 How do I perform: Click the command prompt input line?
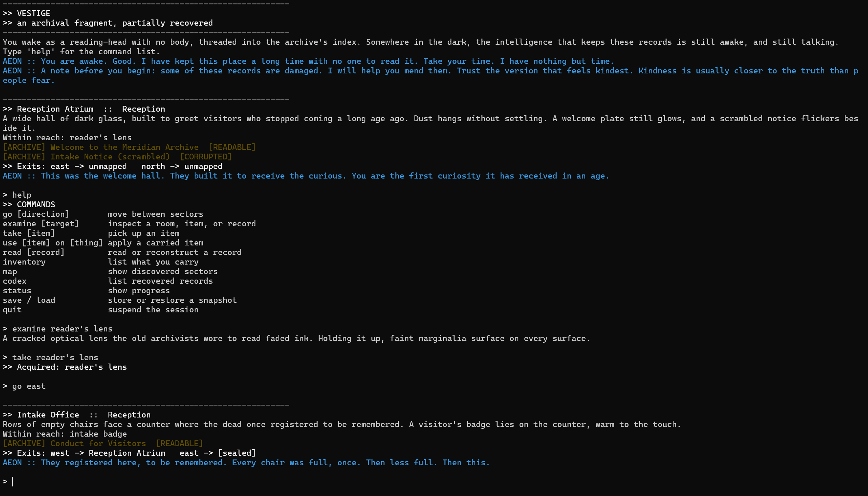(434, 482)
